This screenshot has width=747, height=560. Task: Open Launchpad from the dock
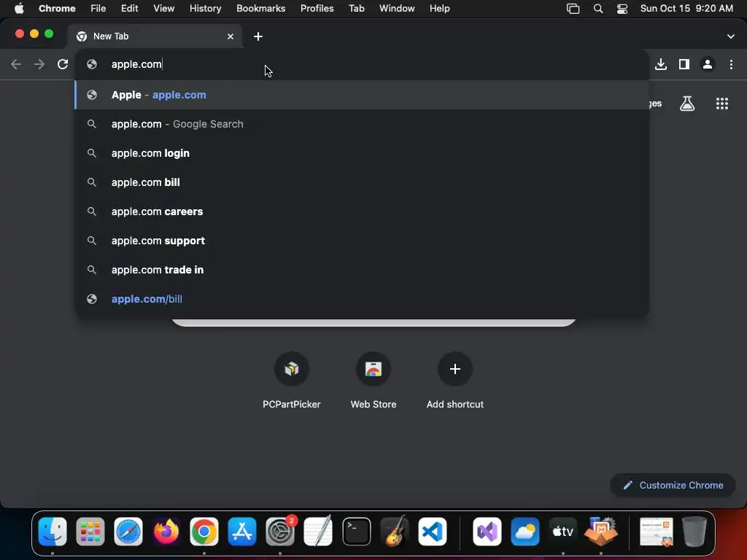[x=90, y=532]
